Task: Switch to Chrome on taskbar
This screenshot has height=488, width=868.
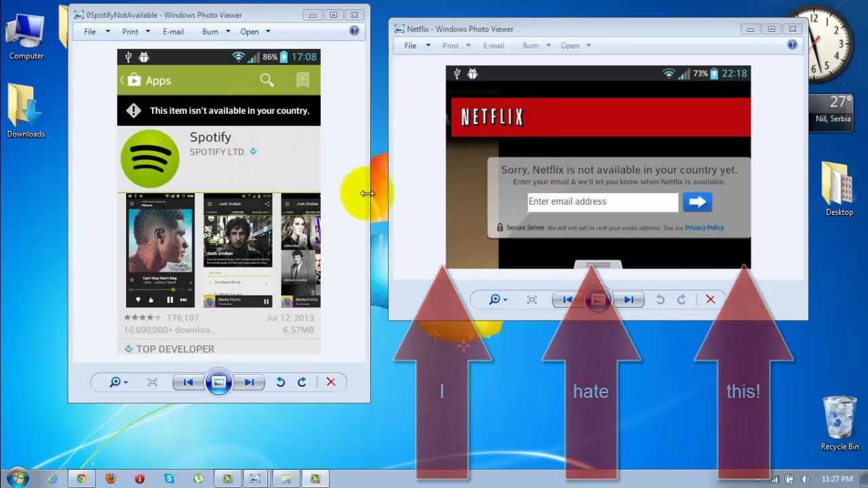Action: 81,479
